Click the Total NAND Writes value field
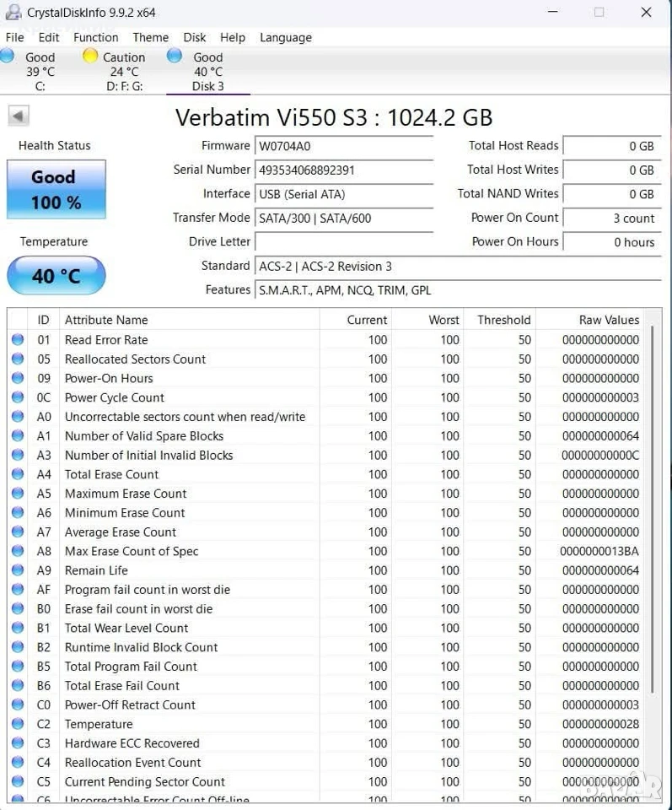The width and height of the screenshot is (672, 810). point(611,194)
